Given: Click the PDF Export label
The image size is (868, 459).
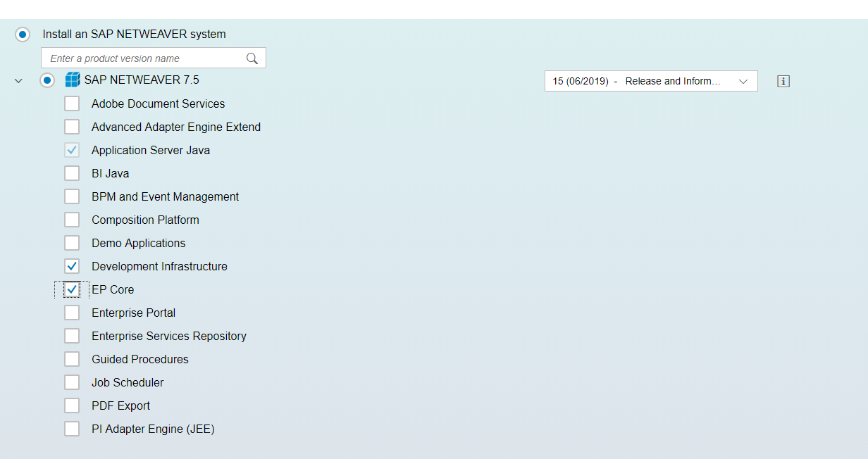Looking at the screenshot, I should click(121, 405).
